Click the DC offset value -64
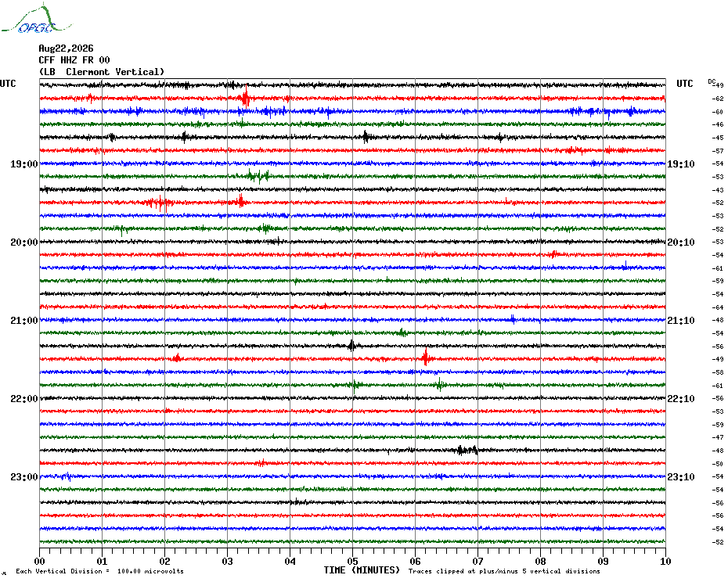 click(718, 307)
